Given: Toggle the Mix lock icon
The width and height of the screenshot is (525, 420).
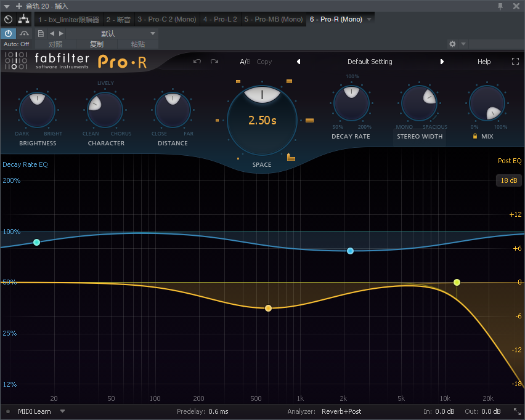Looking at the screenshot, I should pos(474,136).
